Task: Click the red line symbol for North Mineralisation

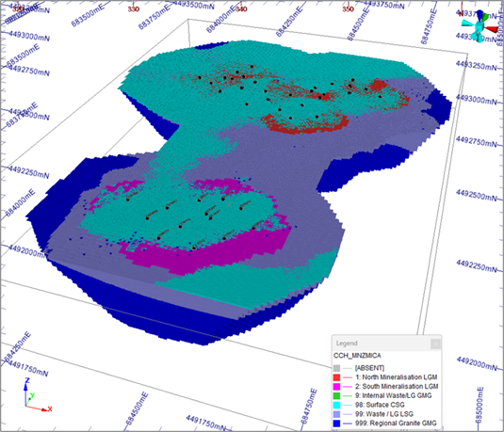Action: coord(348,377)
